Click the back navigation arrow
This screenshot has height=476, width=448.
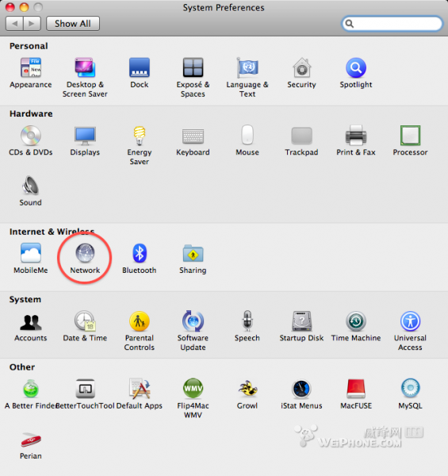coord(14,24)
